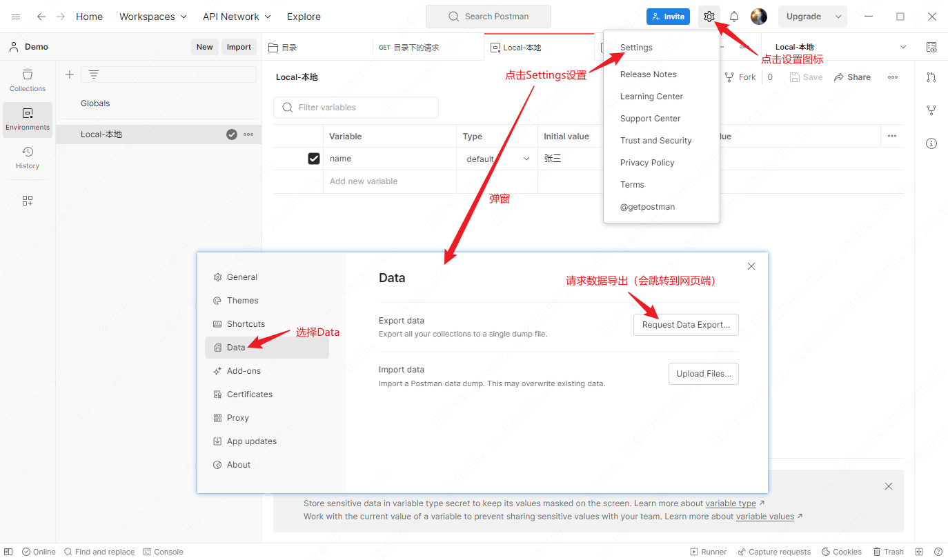Fork the Local-本地 environment

[x=740, y=77]
